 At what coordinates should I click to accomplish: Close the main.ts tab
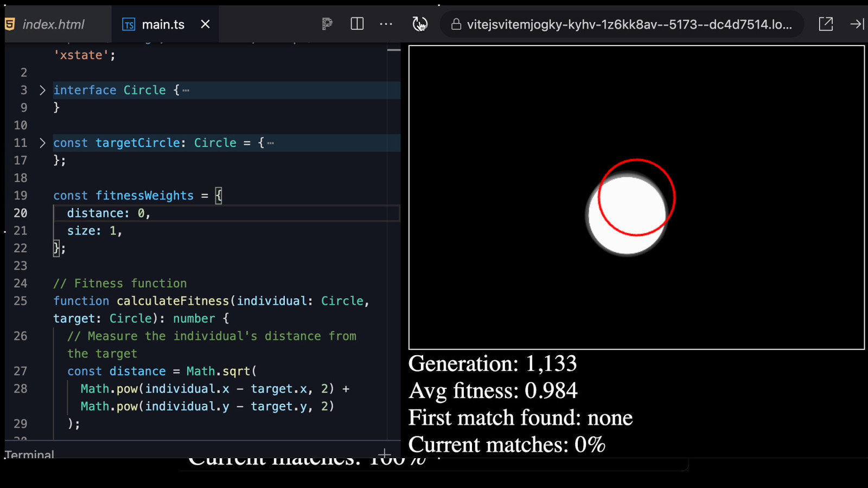tap(205, 24)
